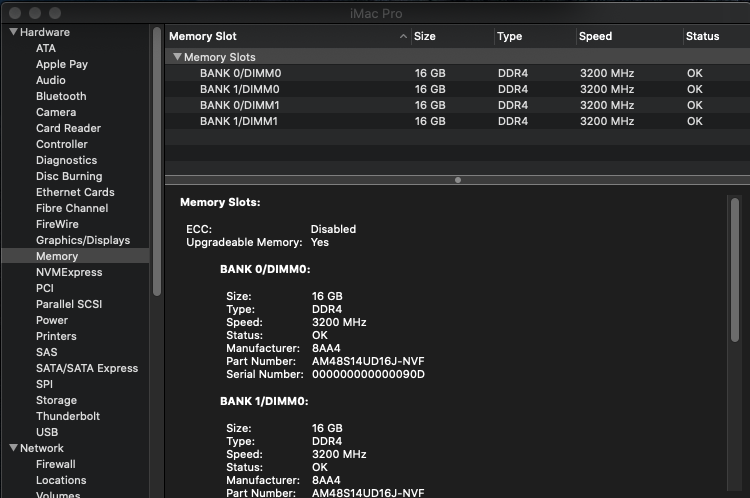The height and width of the screenshot is (498, 750).
Task: Click serial number 000000000000090D
Action: click(x=368, y=374)
